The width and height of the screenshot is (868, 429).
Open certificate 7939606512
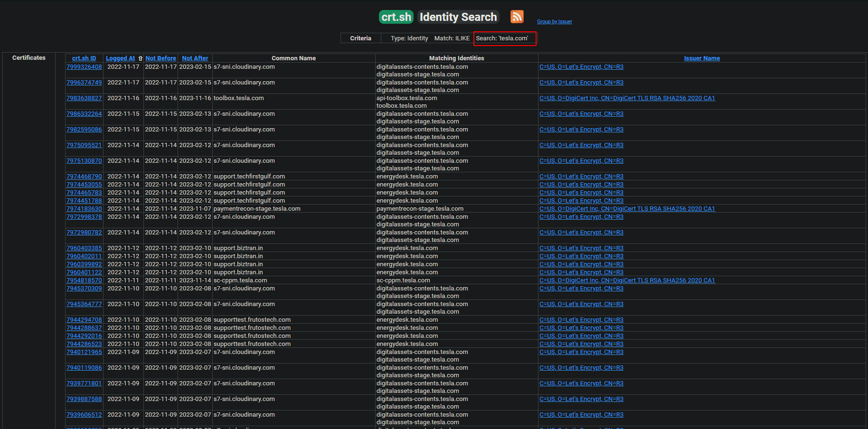84,414
